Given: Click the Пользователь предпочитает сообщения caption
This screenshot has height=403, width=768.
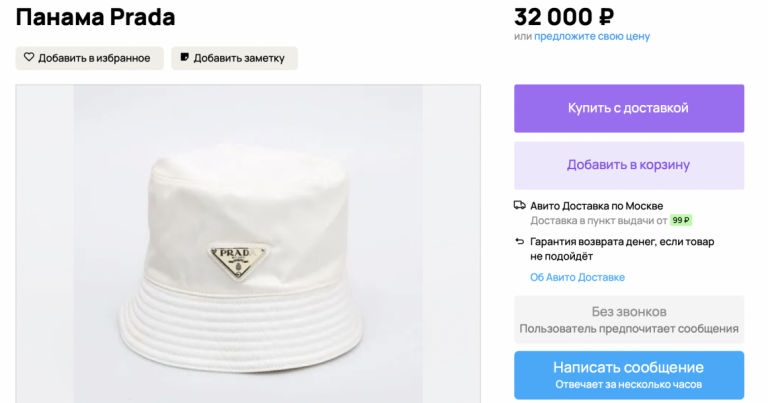Looking at the screenshot, I should click(x=629, y=329).
